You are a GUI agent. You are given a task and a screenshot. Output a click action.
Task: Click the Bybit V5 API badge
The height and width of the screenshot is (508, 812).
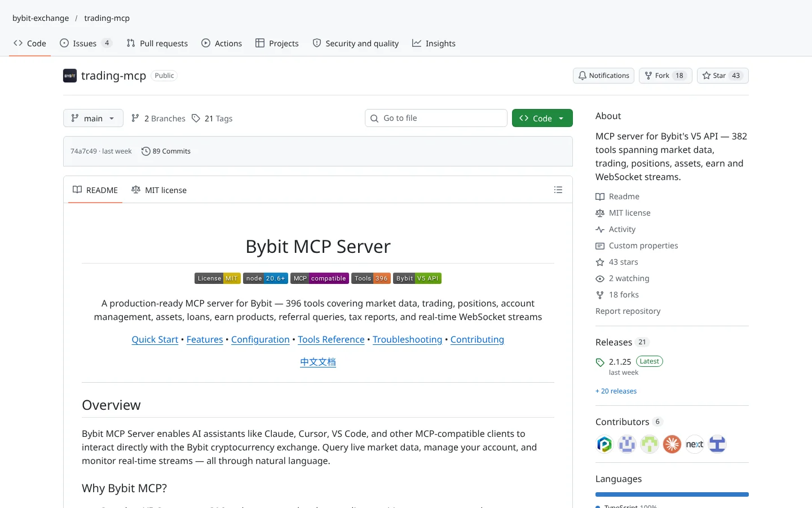417,278
